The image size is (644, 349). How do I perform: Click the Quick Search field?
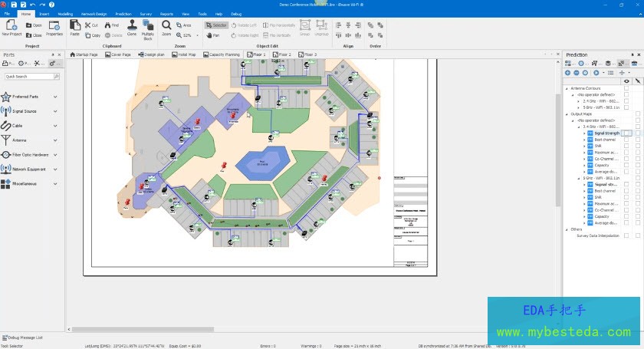(31, 77)
